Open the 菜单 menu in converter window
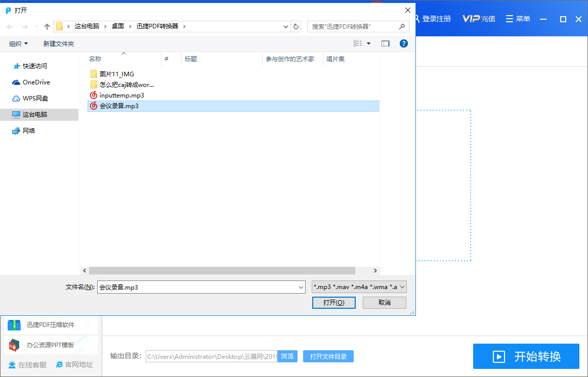The image size is (588, 377). pyautogui.click(x=518, y=19)
